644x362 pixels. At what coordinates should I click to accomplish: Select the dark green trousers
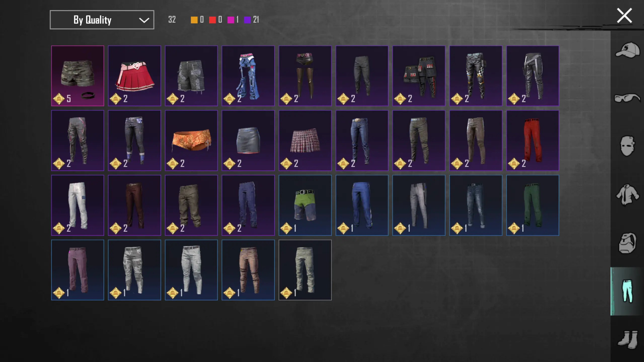coord(533,205)
